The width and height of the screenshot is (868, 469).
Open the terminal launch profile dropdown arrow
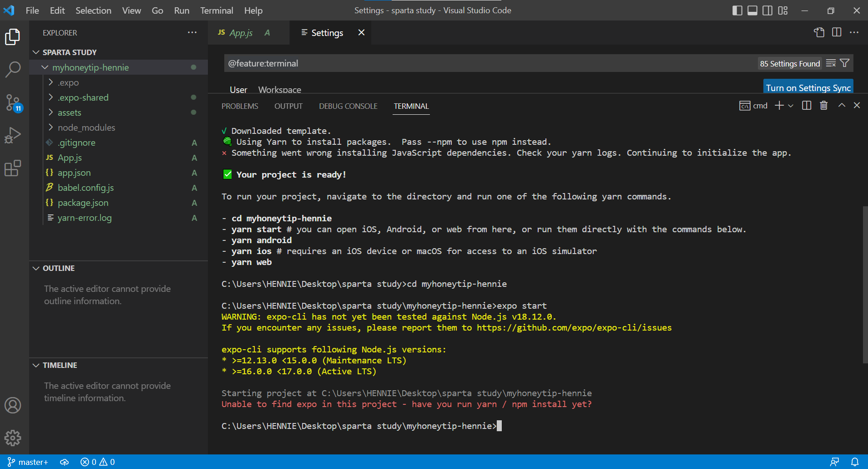click(x=791, y=106)
